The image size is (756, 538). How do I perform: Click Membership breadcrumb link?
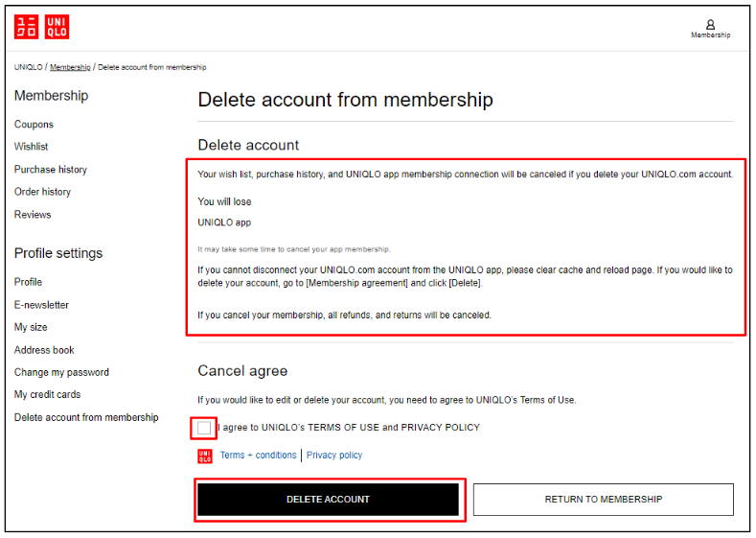[70, 67]
